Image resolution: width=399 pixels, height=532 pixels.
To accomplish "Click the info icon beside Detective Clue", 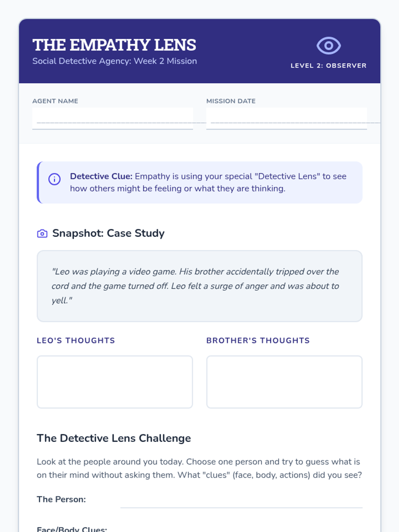I will click(x=55, y=179).
